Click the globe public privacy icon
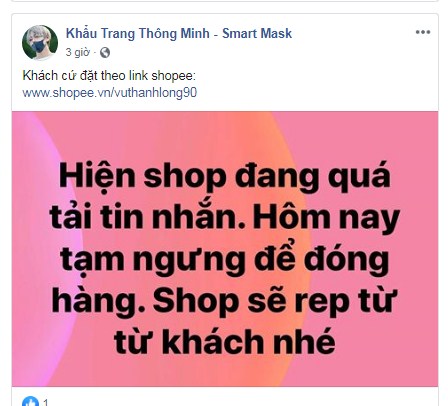Viewport: 448px width, 406px height. tap(105, 53)
